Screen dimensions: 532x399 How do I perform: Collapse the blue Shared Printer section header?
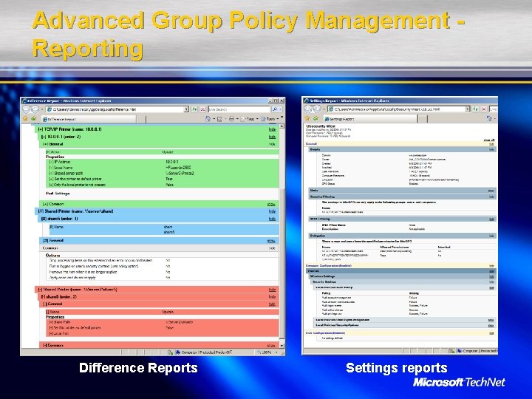click(157, 211)
